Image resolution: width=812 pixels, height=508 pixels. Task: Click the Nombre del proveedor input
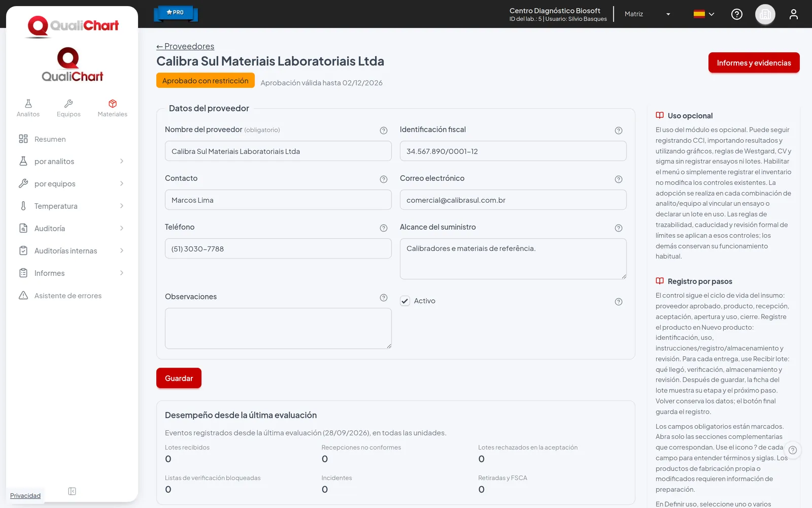pos(278,151)
